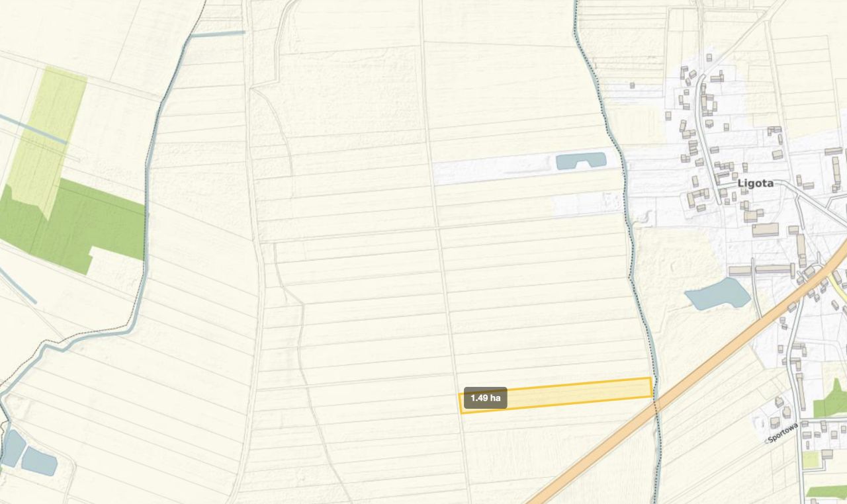This screenshot has height=504, width=847.
Task: Select the rectangular pond west of Ligota
Action: 581,161
